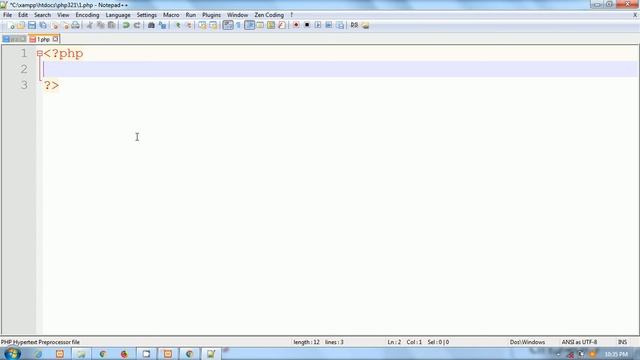Click 'ANSI as UTF-8' encoding status
Image resolution: width=640 pixels, height=360 pixels.
579,342
